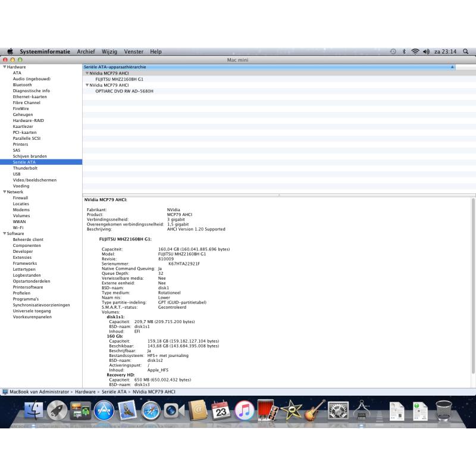Open Time Machine menu bar icon

393,51
